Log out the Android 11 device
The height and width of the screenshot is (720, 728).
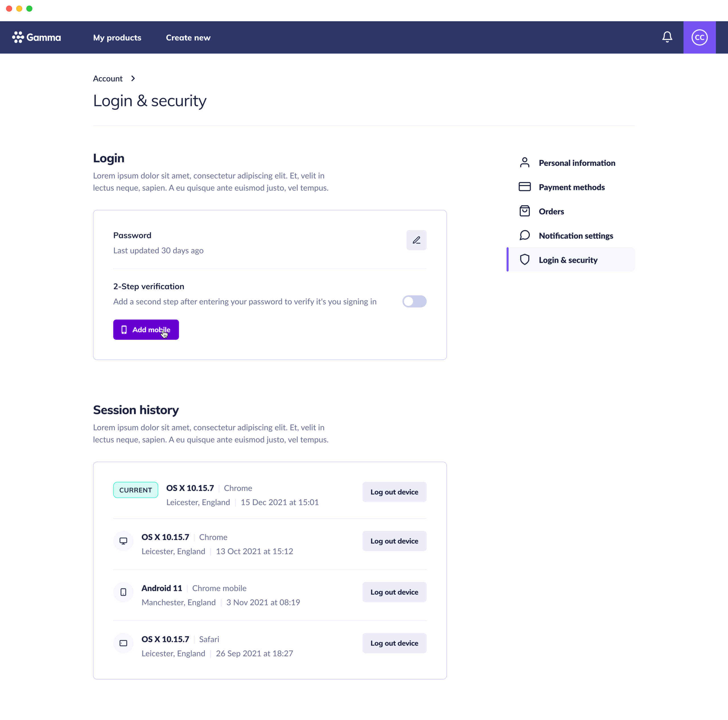tap(394, 592)
